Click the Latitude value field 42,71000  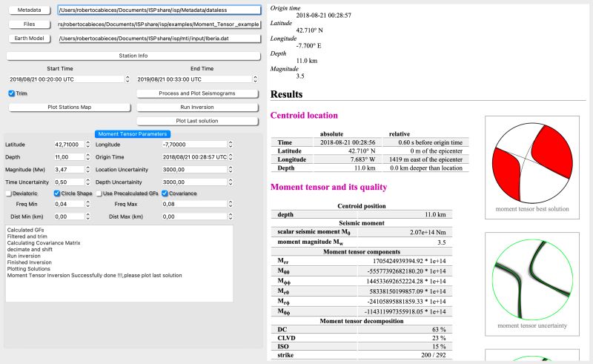tap(69, 144)
